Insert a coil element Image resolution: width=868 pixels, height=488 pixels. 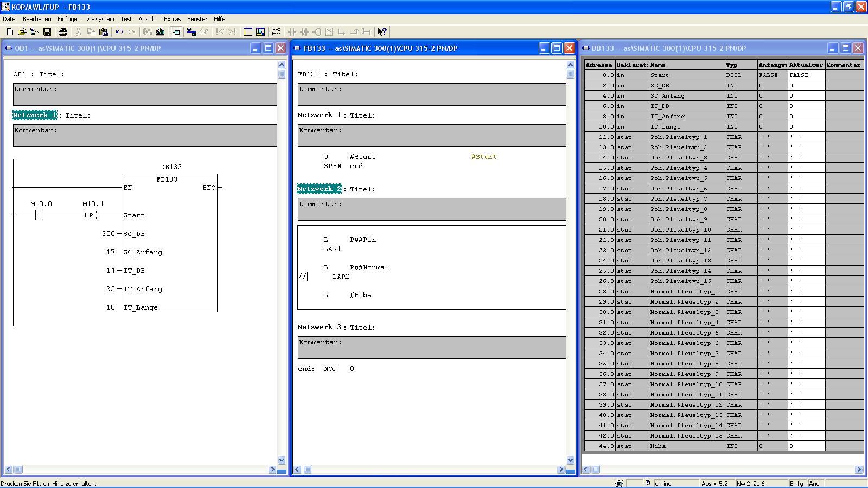coord(317,32)
